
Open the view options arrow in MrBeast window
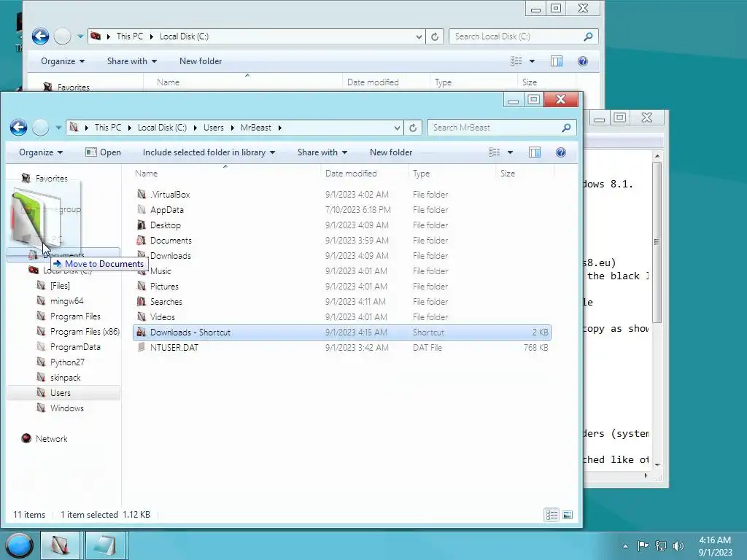[510, 152]
